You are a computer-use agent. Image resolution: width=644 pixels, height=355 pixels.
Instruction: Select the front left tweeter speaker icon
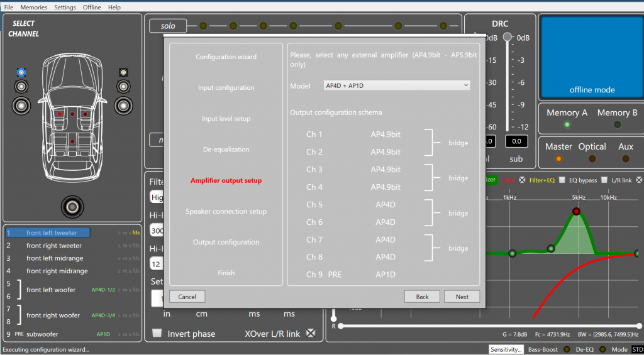coord(21,72)
